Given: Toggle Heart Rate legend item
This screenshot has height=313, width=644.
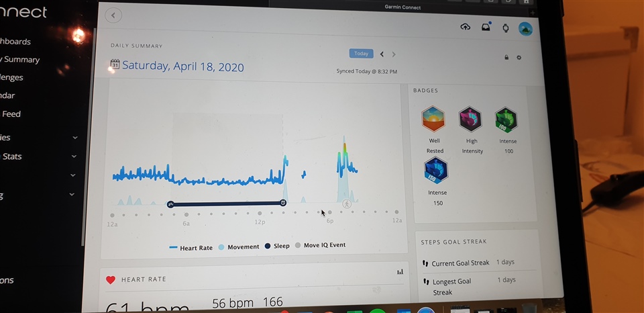Looking at the screenshot, I should [191, 248].
